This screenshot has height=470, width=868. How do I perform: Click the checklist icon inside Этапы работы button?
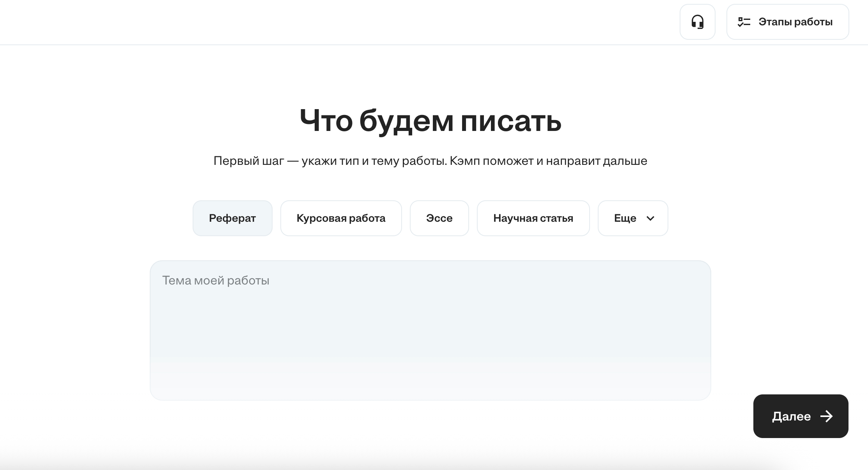tap(744, 22)
